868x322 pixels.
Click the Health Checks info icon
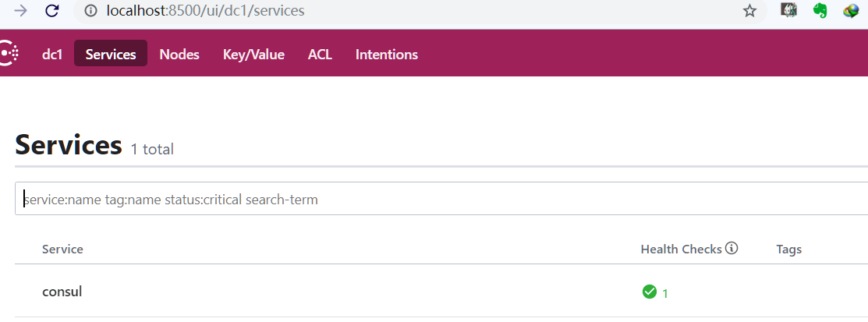click(732, 249)
